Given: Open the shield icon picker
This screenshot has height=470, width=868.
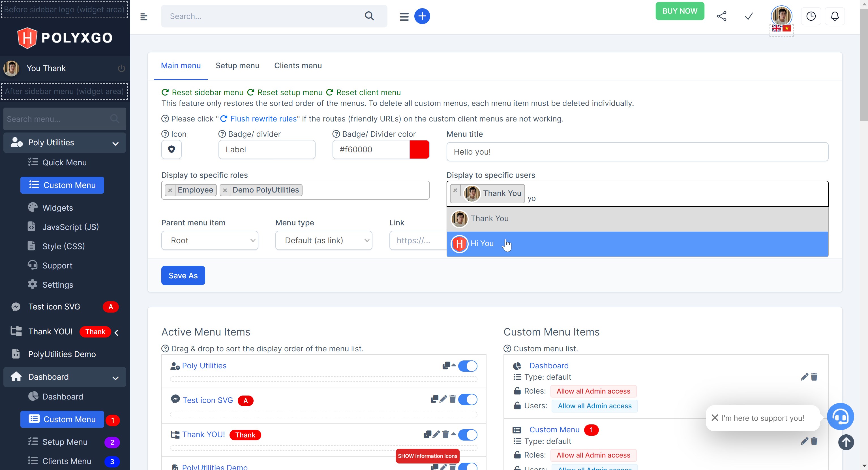Looking at the screenshot, I should click(x=171, y=149).
